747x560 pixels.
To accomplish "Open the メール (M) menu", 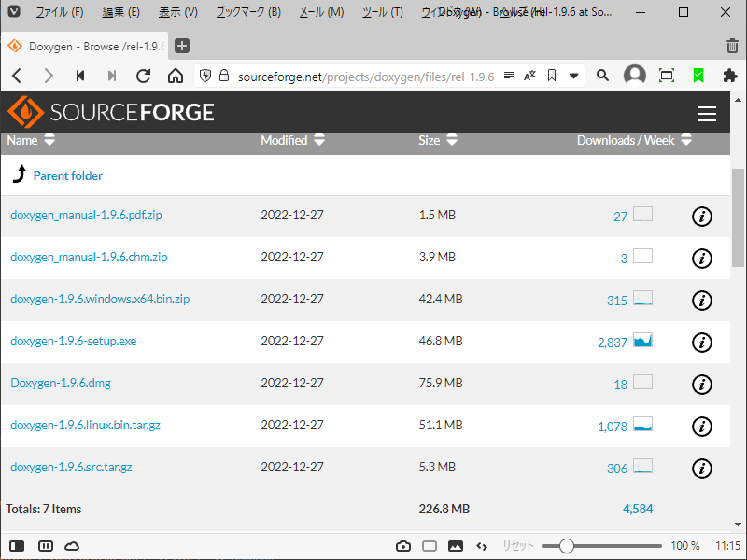I will click(x=321, y=12).
